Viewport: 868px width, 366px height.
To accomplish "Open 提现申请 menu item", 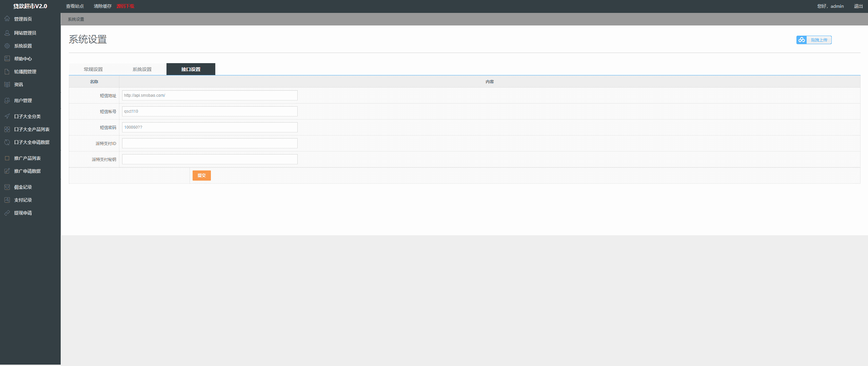I will (x=23, y=213).
